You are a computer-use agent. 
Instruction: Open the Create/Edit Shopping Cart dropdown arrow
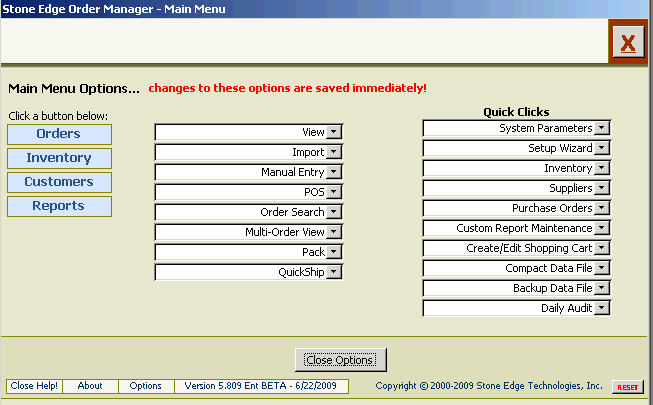click(602, 248)
